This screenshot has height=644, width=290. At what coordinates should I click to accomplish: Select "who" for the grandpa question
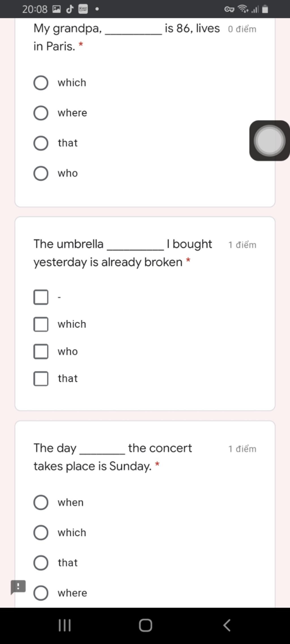tap(41, 173)
